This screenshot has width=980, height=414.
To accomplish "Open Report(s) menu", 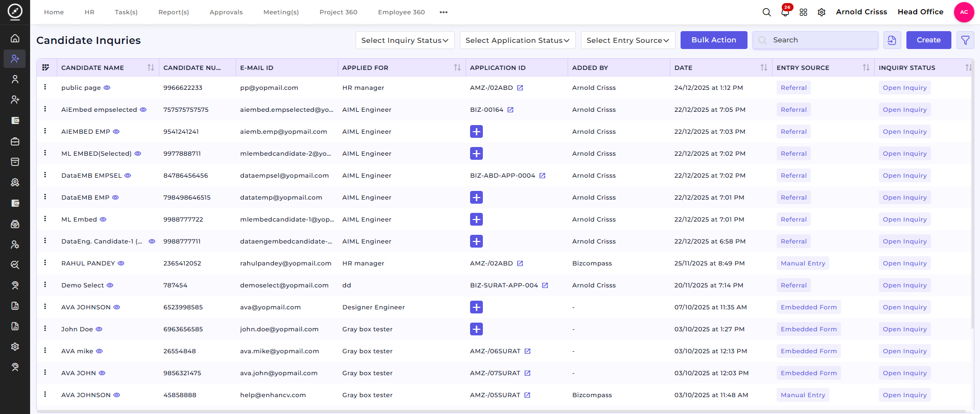I will 174,12.
